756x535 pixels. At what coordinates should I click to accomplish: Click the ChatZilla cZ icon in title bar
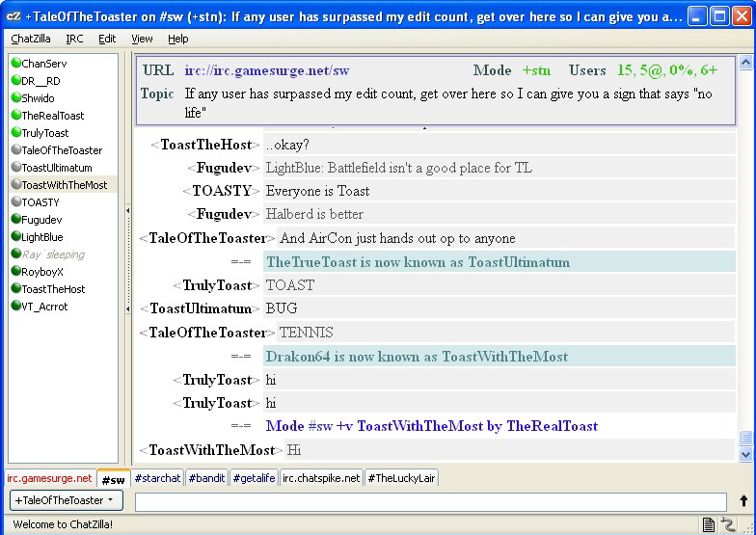pos(13,16)
